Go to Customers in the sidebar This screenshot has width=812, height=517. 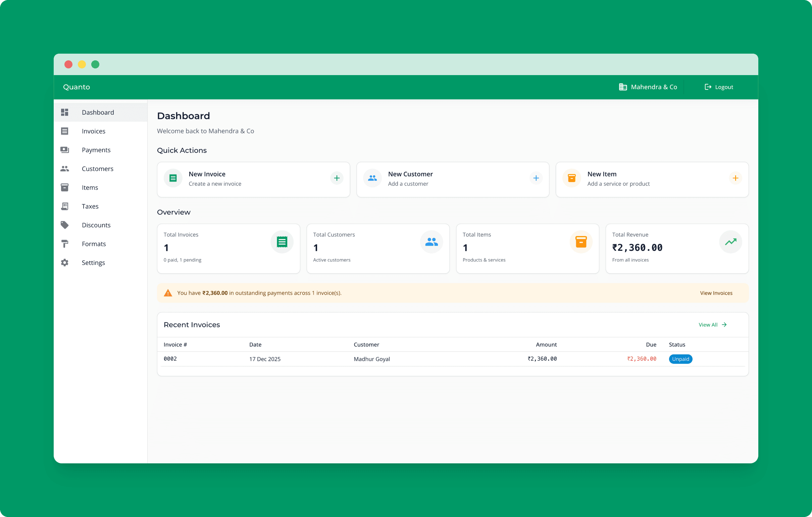[97, 169]
